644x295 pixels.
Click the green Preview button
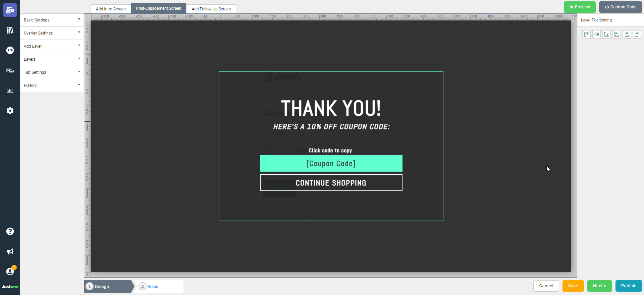point(579,7)
